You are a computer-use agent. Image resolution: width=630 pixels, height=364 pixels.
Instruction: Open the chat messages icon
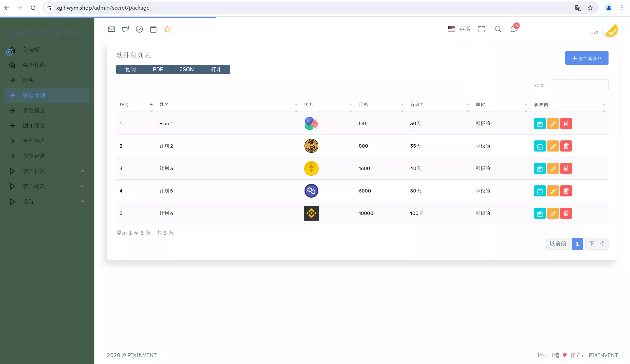click(x=125, y=29)
